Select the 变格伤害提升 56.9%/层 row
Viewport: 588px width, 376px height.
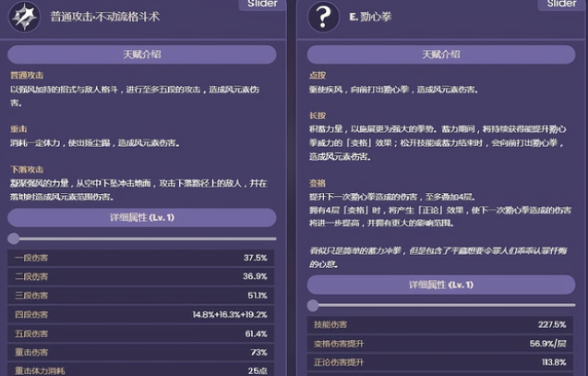440,344
